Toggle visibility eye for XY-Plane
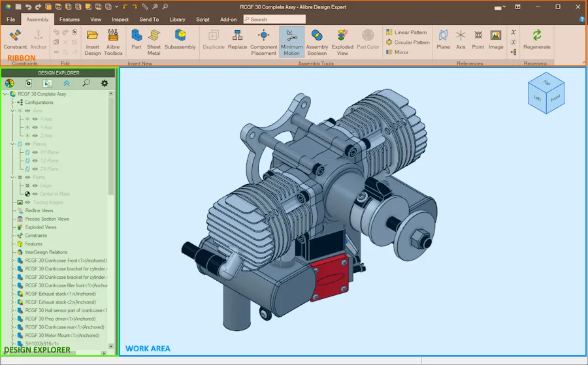The image size is (588, 365). pyautogui.click(x=35, y=153)
